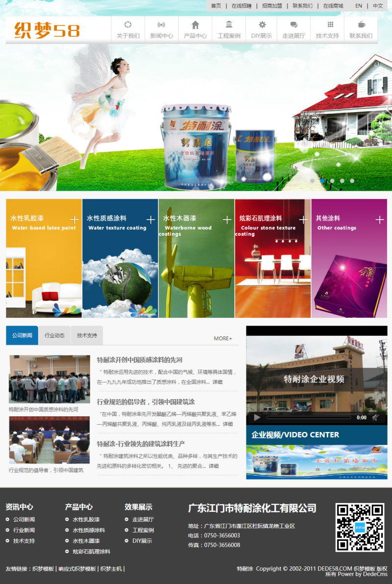Image resolution: width=392 pixels, height=584 pixels.
Task: Expand the 水性木器漆 category plus
Action: click(227, 220)
